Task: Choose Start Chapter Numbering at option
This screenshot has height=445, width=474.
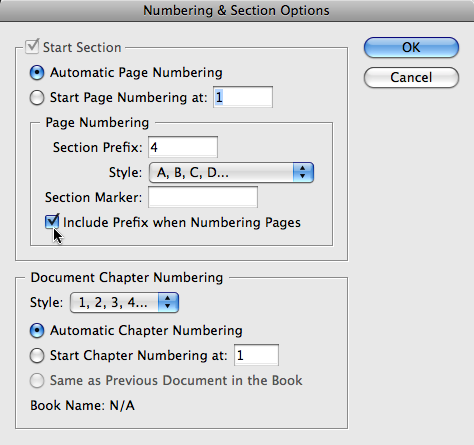Action: 37,356
